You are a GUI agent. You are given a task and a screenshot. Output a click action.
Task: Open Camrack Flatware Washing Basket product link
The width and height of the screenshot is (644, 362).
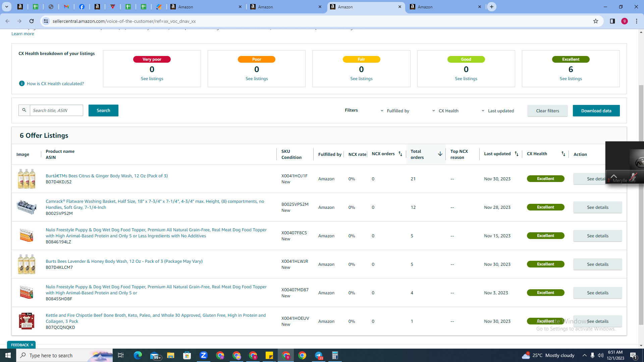(155, 204)
